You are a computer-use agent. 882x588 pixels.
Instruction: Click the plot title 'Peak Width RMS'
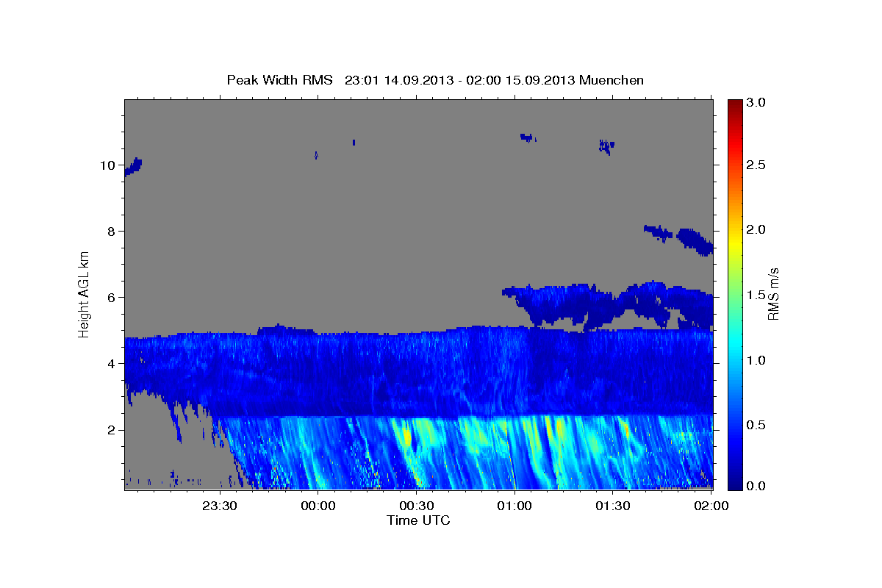279,80
